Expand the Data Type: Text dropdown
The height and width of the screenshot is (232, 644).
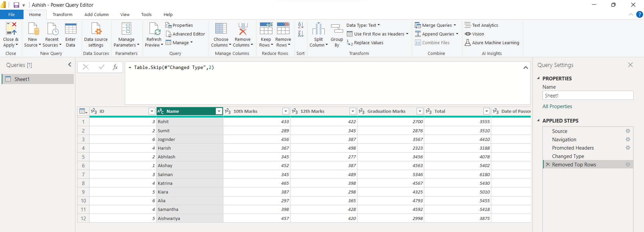coord(363,25)
